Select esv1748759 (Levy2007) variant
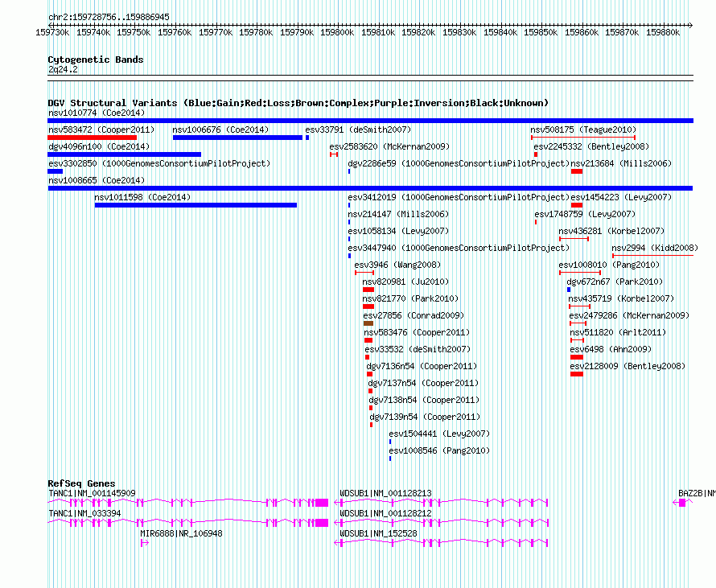The image size is (716, 588). click(585, 214)
